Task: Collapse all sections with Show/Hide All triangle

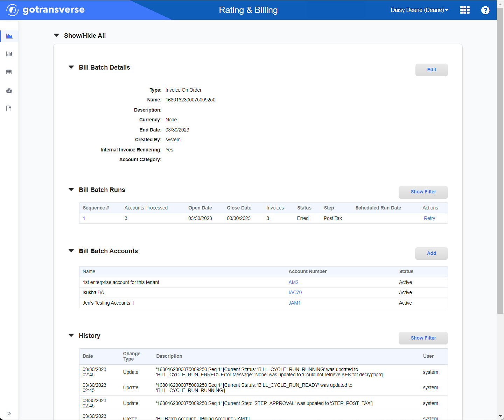Action: [56, 35]
